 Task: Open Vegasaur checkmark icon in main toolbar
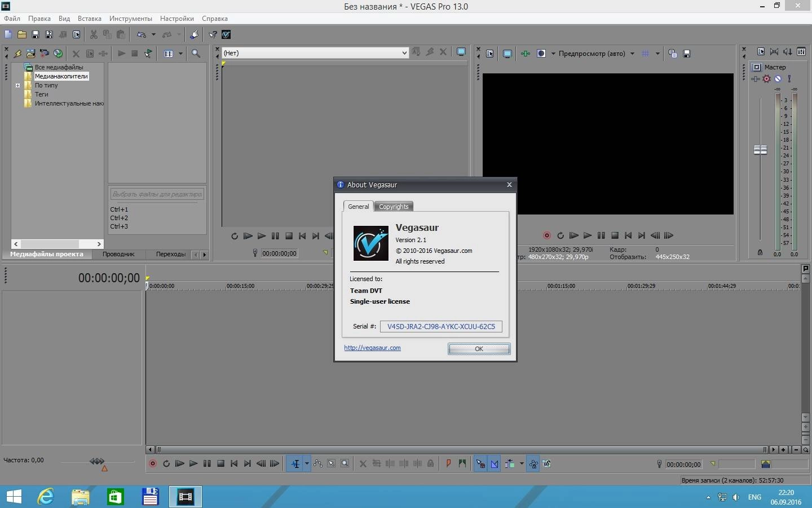point(226,34)
